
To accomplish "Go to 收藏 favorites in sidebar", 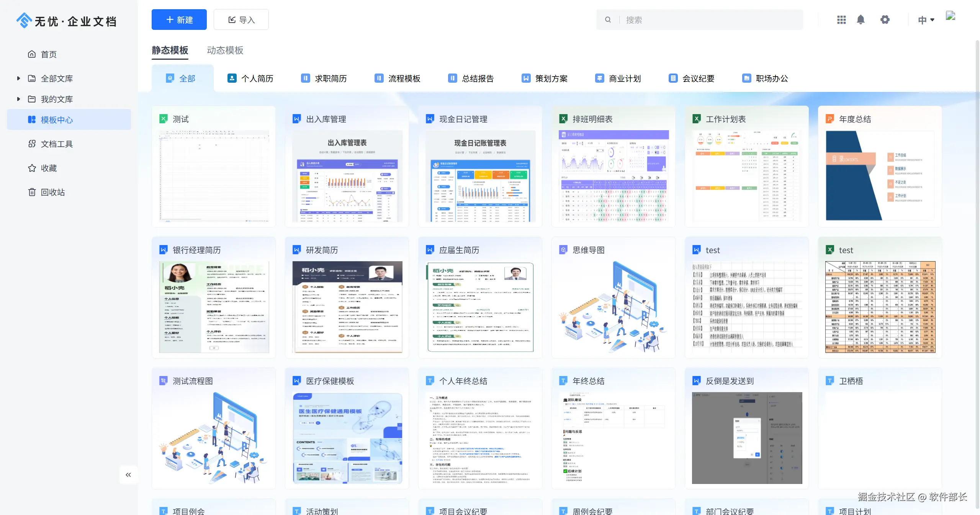I will pos(49,168).
